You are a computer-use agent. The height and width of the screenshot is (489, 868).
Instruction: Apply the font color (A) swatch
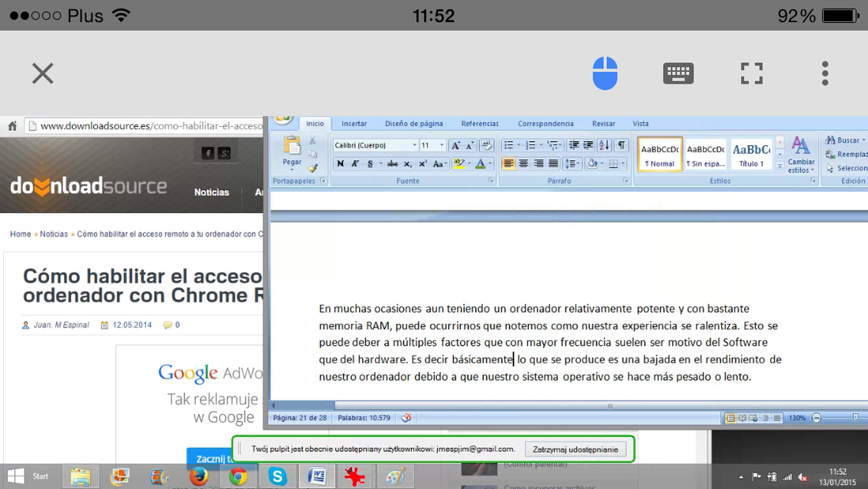480,164
